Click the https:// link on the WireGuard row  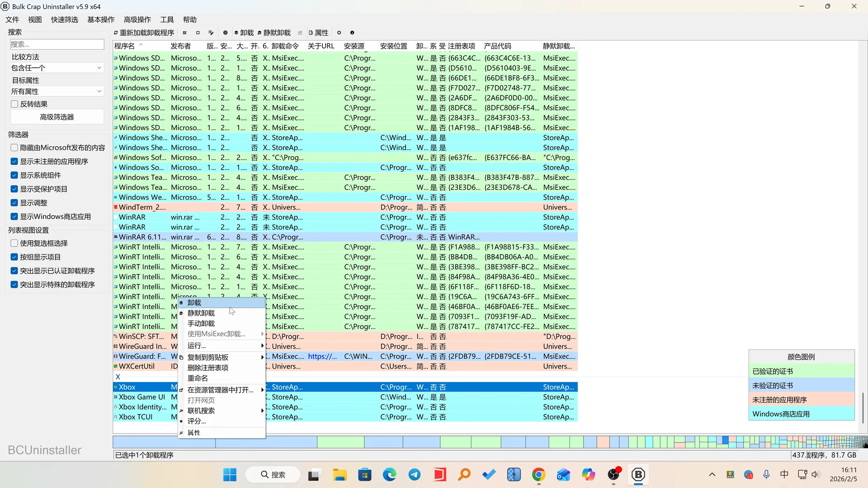pos(323,356)
